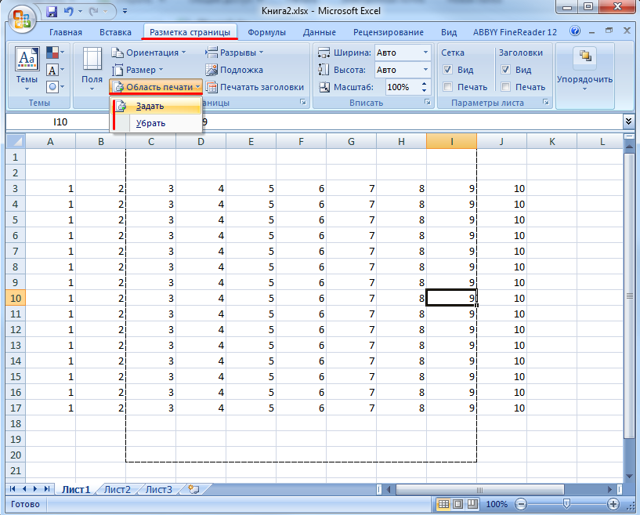Image resolution: width=640 pixels, height=515 pixels.
Task: Select cell A17 containing 1
Action: pos(50,408)
